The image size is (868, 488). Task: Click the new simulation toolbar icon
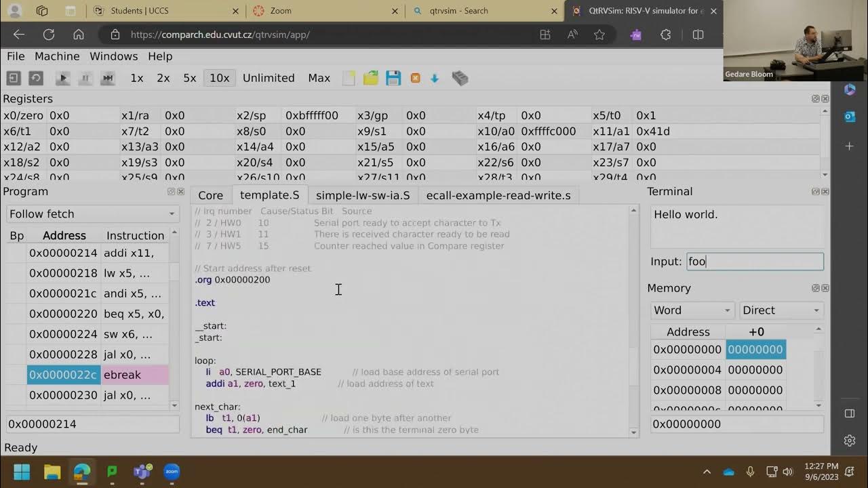point(14,78)
